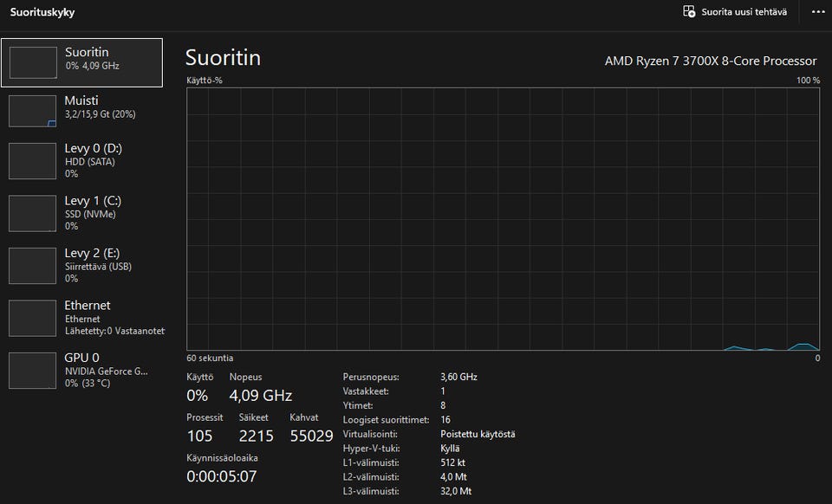Click AMD Ryzen 7 3700X processor name
Screen dimensions: 832x504
(711, 61)
